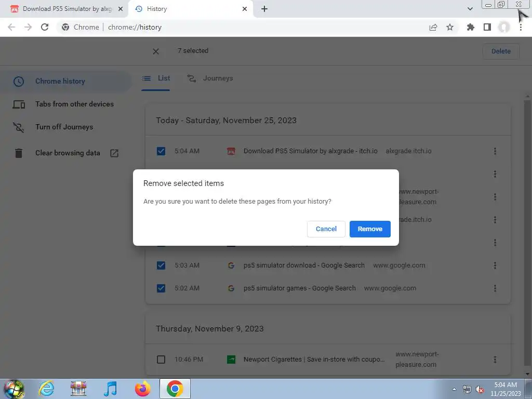Go forward to next page
Viewport: 532px width, 399px height.
tap(28, 27)
